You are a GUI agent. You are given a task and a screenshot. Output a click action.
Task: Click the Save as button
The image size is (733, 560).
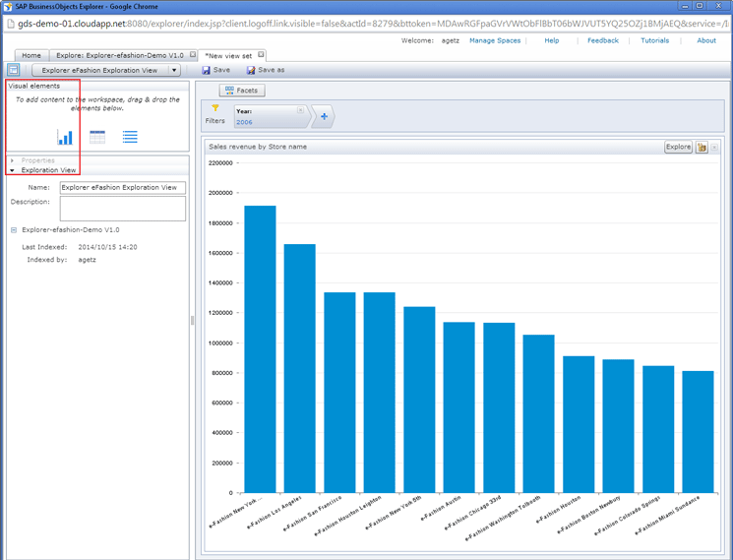266,70
